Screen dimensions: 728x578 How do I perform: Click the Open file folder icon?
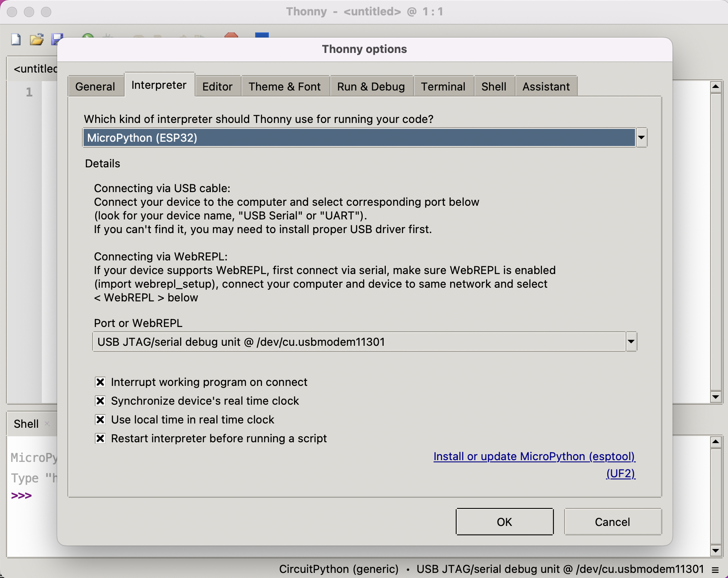tap(37, 39)
